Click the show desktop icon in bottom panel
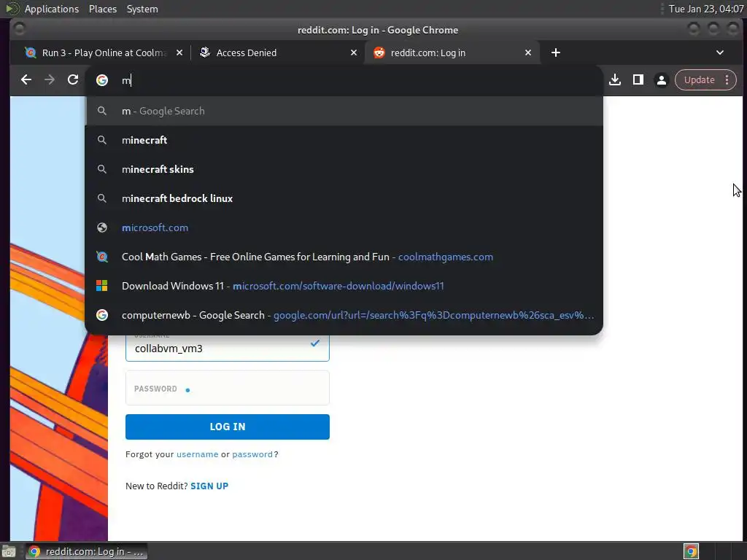This screenshot has height=560, width=747. tap(9, 551)
